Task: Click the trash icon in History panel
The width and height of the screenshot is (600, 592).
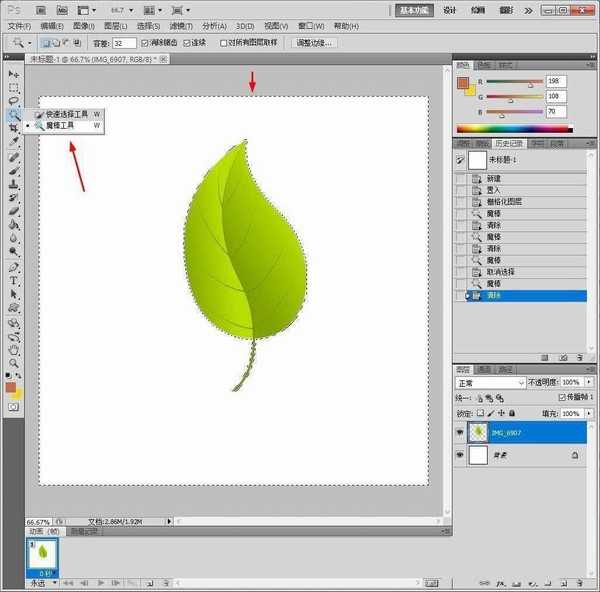Action: tap(580, 356)
